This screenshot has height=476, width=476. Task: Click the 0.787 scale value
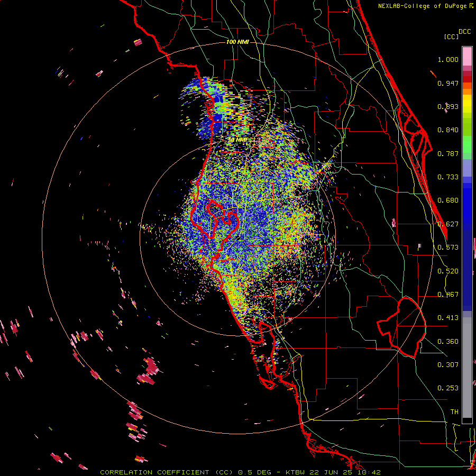click(448, 153)
